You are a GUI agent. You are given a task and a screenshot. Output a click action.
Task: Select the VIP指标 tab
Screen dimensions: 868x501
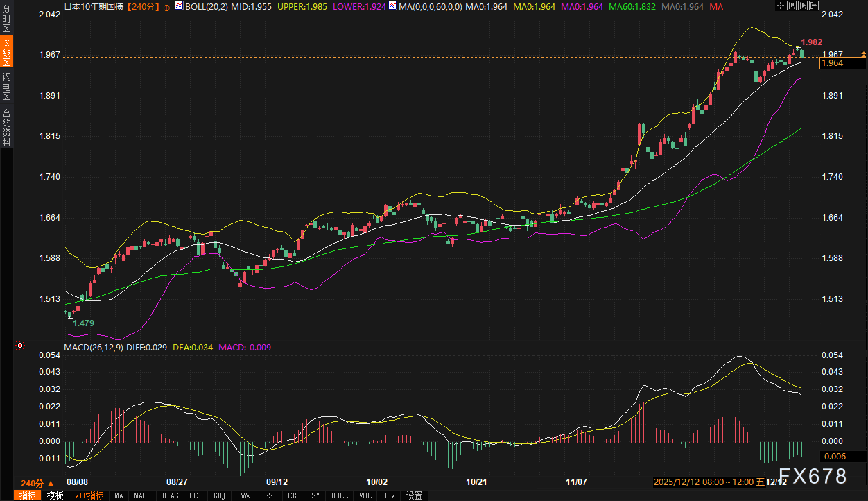pos(89,495)
